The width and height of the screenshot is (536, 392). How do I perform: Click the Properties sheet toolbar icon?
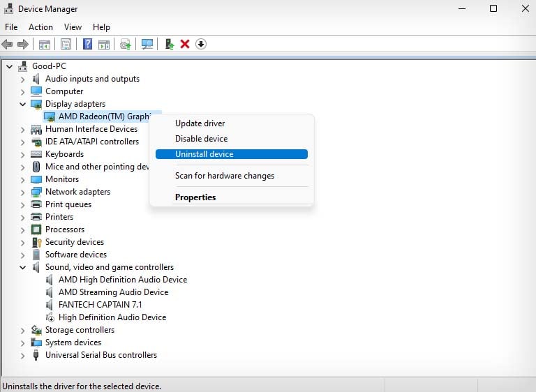click(66, 44)
